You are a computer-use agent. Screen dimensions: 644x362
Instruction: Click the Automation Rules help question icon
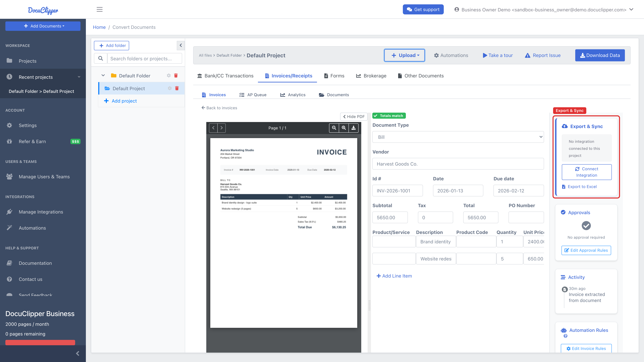(x=566, y=336)
